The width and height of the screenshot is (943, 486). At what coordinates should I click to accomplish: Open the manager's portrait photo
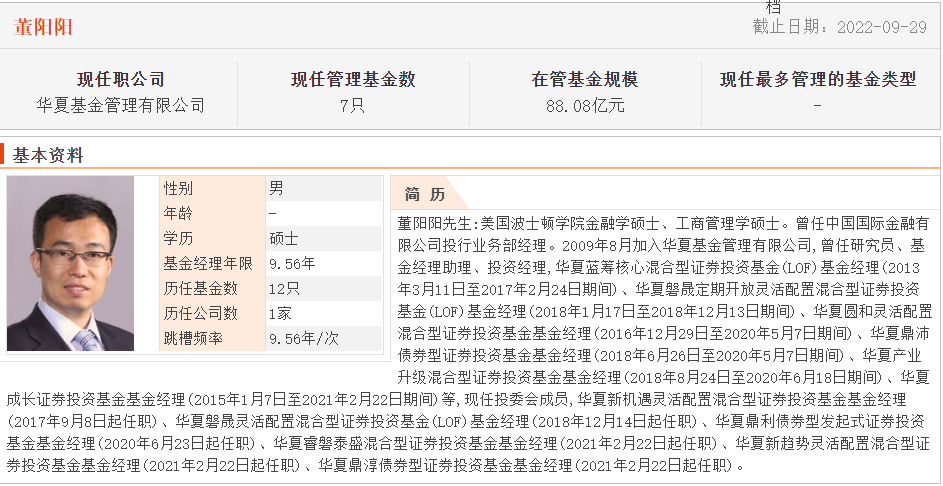[x=70, y=263]
